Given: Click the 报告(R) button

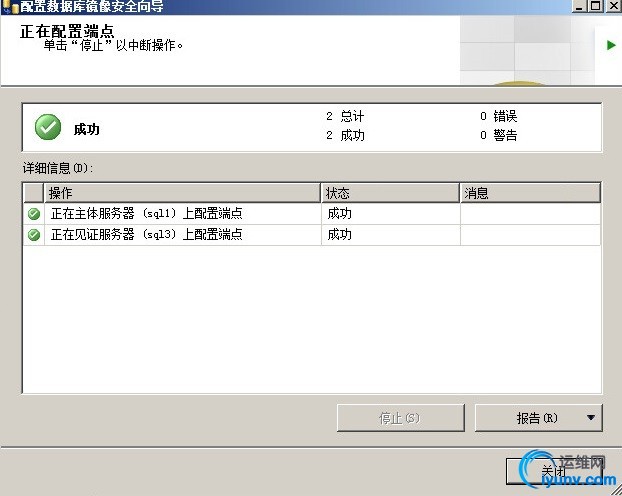Looking at the screenshot, I should tap(538, 418).
